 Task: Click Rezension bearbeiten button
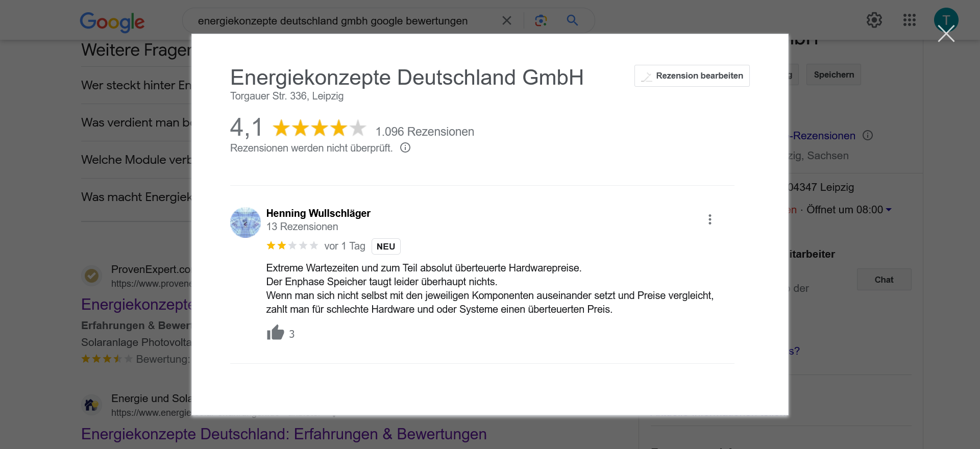click(692, 76)
